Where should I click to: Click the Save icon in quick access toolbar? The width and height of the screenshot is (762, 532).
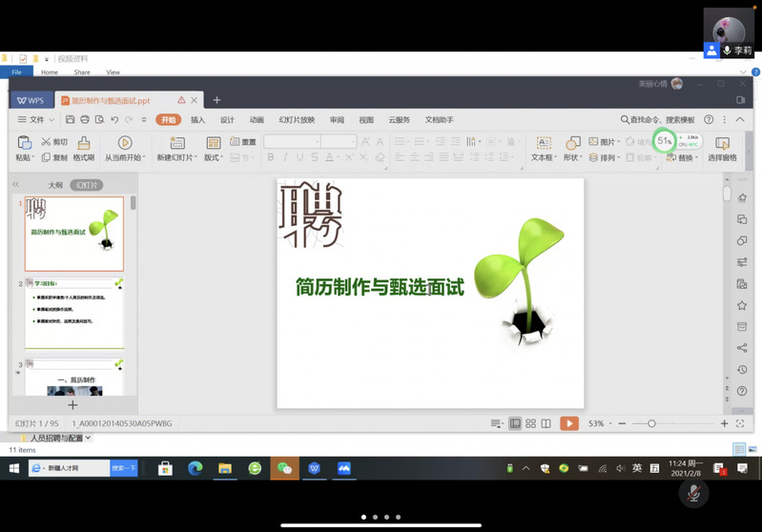pos(70,120)
